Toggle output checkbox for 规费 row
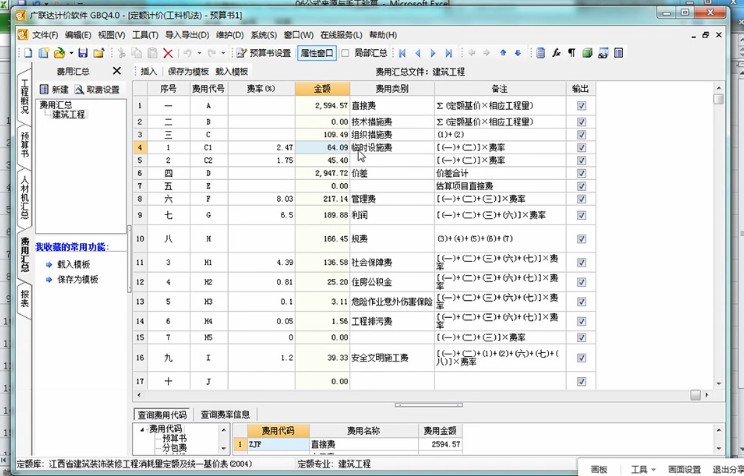744x476 pixels. (581, 239)
